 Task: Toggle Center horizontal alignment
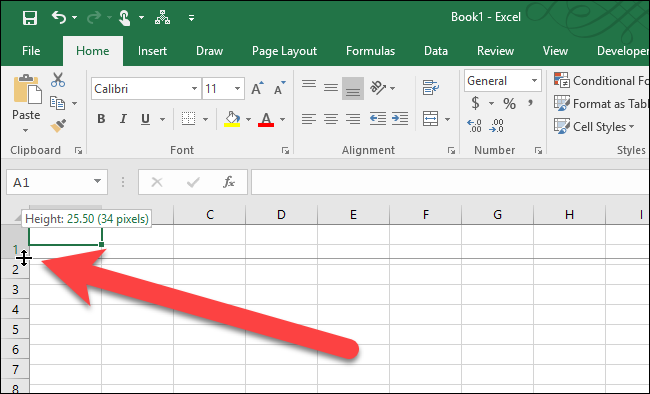330,119
